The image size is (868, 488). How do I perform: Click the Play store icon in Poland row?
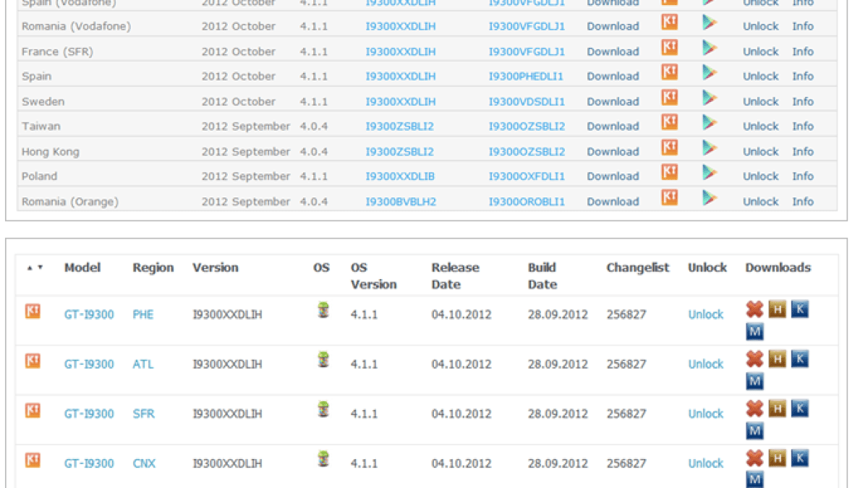click(709, 172)
